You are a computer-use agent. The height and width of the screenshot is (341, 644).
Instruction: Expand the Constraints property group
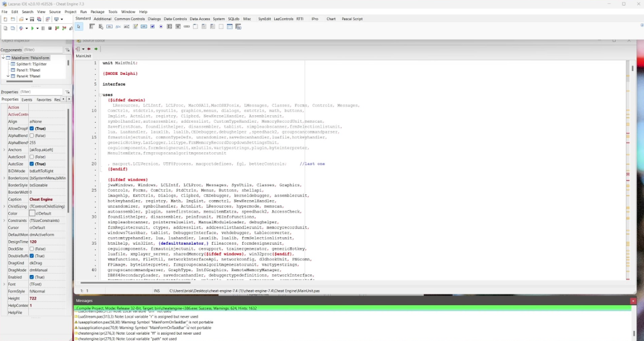point(3,221)
